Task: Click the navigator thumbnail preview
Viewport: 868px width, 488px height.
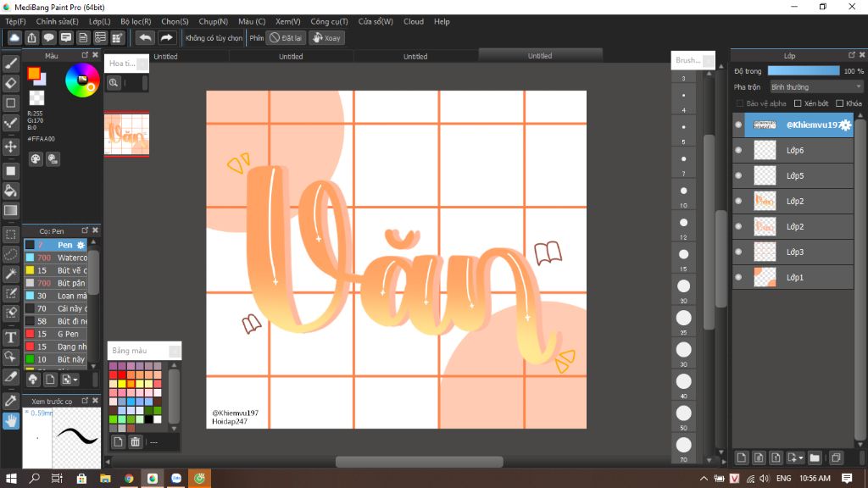Action: (127, 135)
